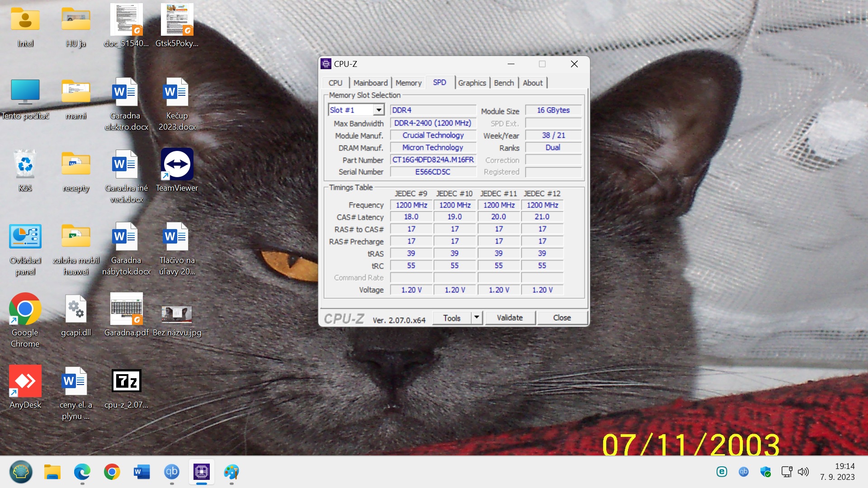
Task: Open the Ovládací panel desktop icon
Action: [25, 237]
